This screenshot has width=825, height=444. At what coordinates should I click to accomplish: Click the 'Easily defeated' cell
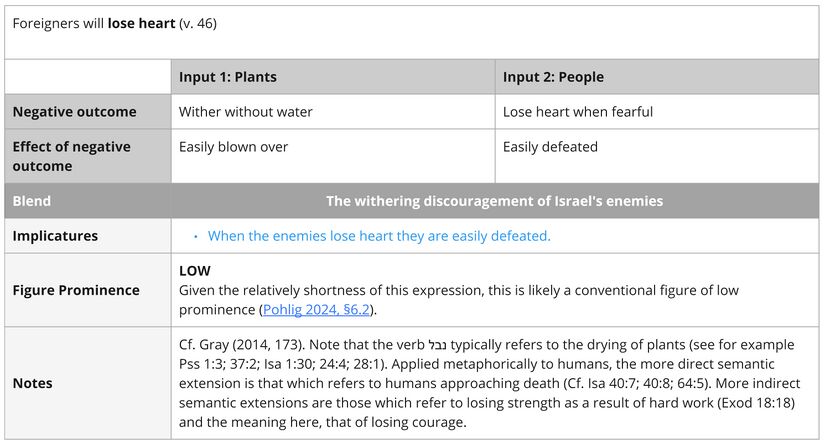(x=550, y=147)
